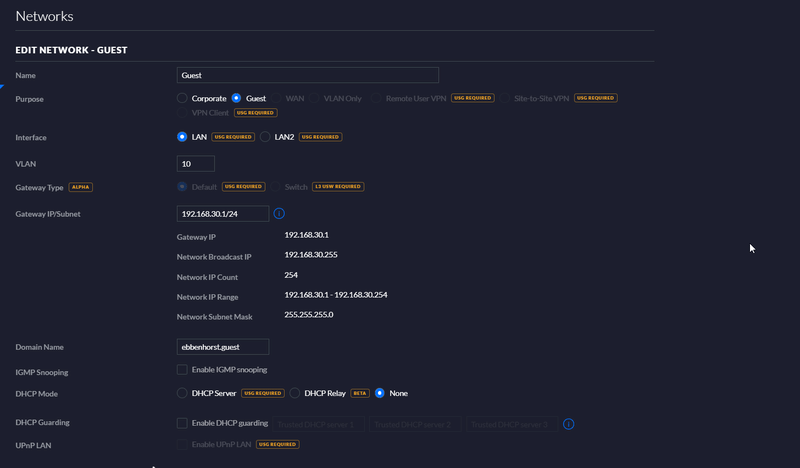
Task: Toggle the Enable UPnP LAN checkbox
Action: point(182,444)
